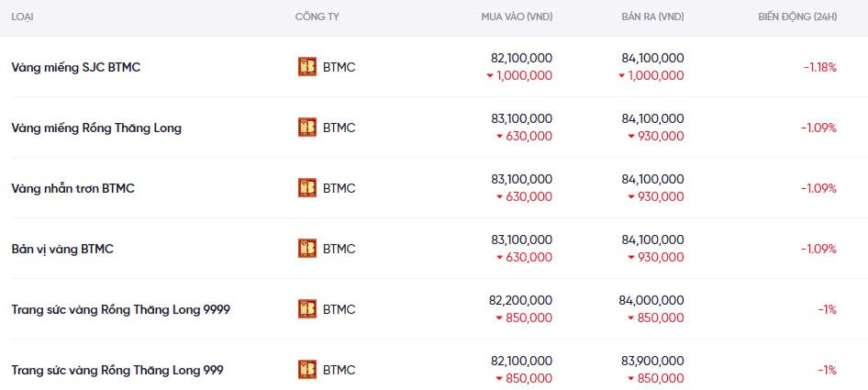The width and height of the screenshot is (868, 390).
Task: Open Bản vị vàng BTMC entry
Action: tap(62, 249)
